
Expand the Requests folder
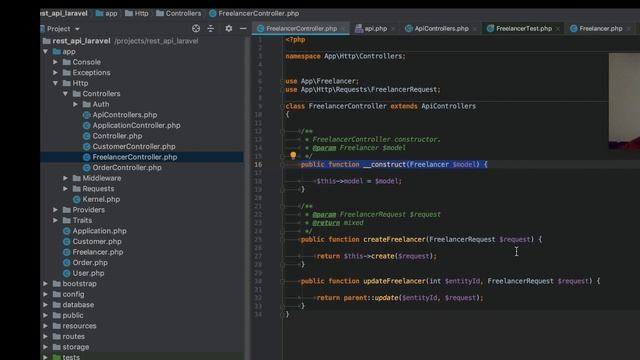pos(65,189)
